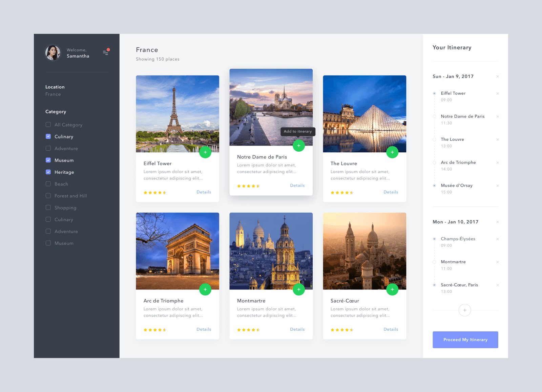Select Champs-Élysées itinerary timeline marker
Image resolution: width=542 pixels, height=392 pixels.
coord(434,239)
